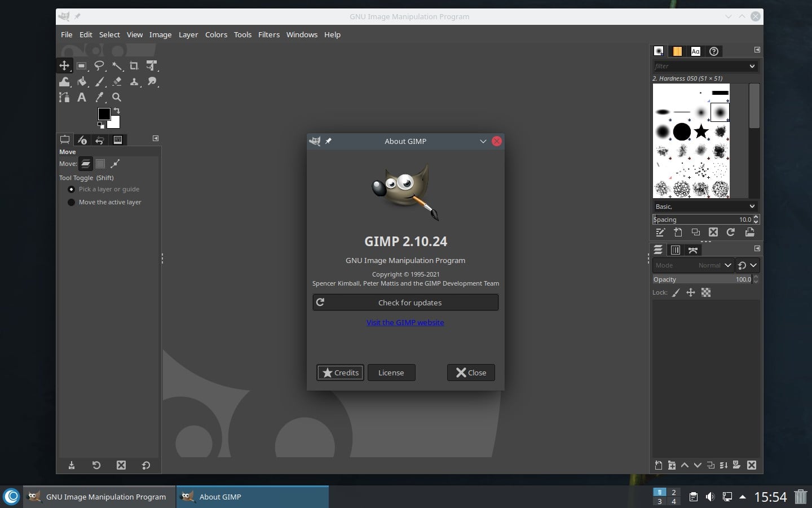Toggle Lock alpha channel
The image size is (812, 508).
706,292
